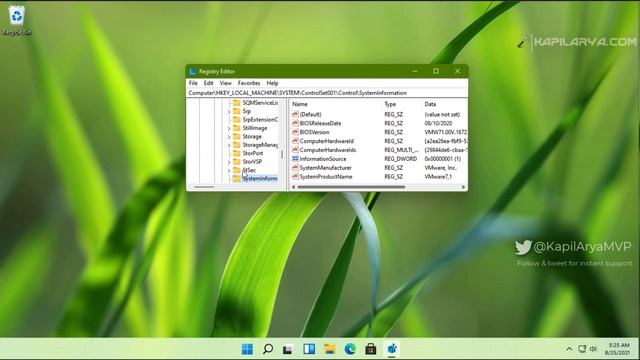Viewport: 640px width, 360px height.
Task: Click the volume tray icon
Action: point(593,349)
